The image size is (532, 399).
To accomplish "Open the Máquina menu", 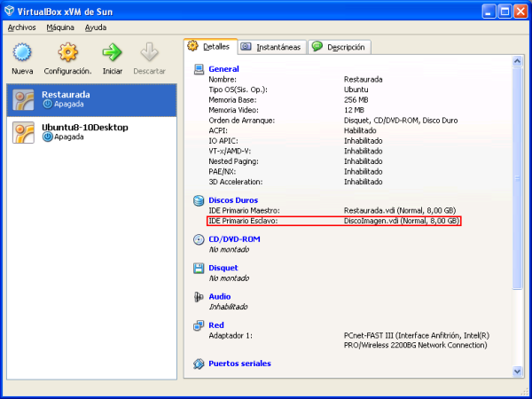I will (60, 27).
